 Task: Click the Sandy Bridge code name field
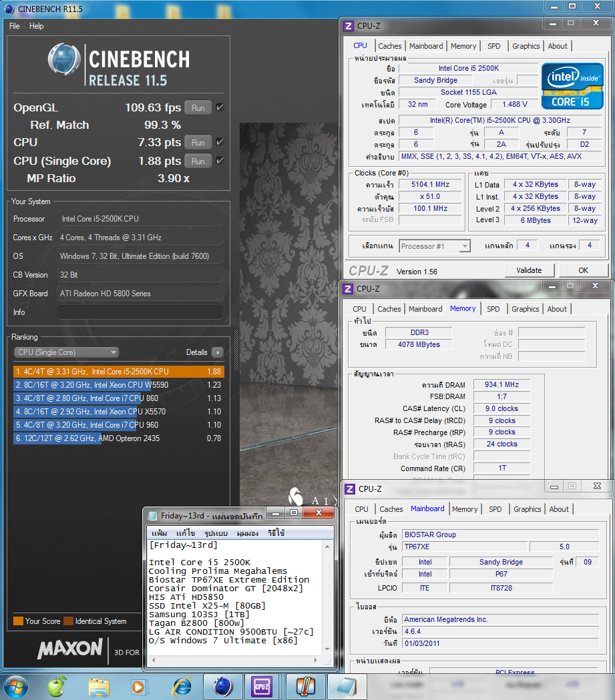click(x=435, y=80)
